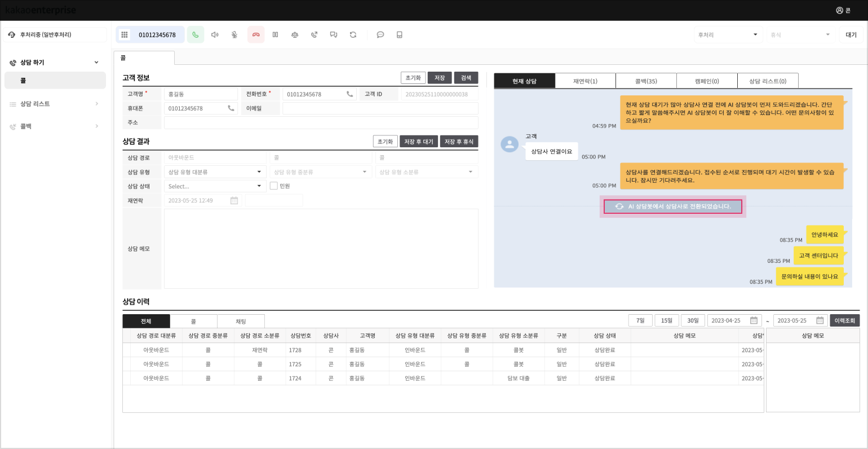The height and width of the screenshot is (449, 868).
Task: Open the 상담 상태 Select dropdown
Action: [215, 186]
